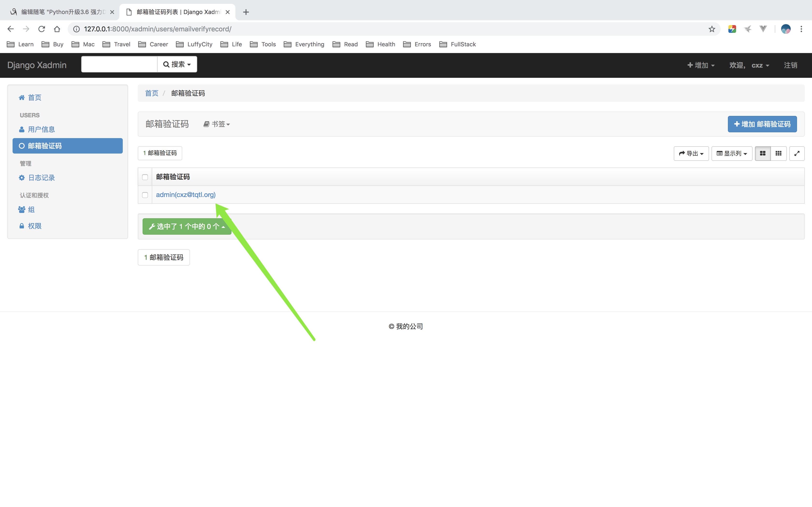Screen dimensions: 812x507
Task: Bookmark this page with the star icon
Action: tap(712, 29)
